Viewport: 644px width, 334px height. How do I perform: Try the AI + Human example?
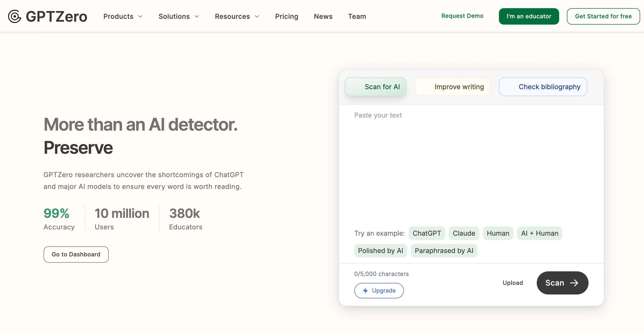click(539, 233)
